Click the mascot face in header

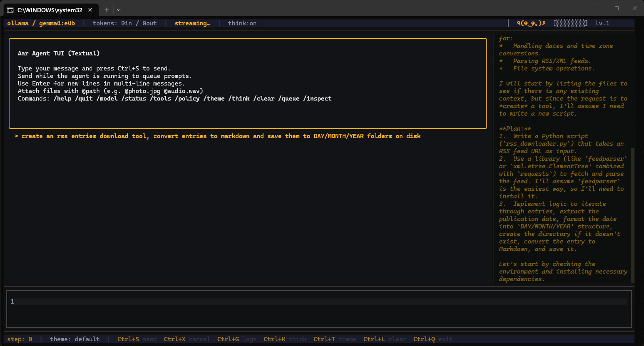tap(531, 23)
